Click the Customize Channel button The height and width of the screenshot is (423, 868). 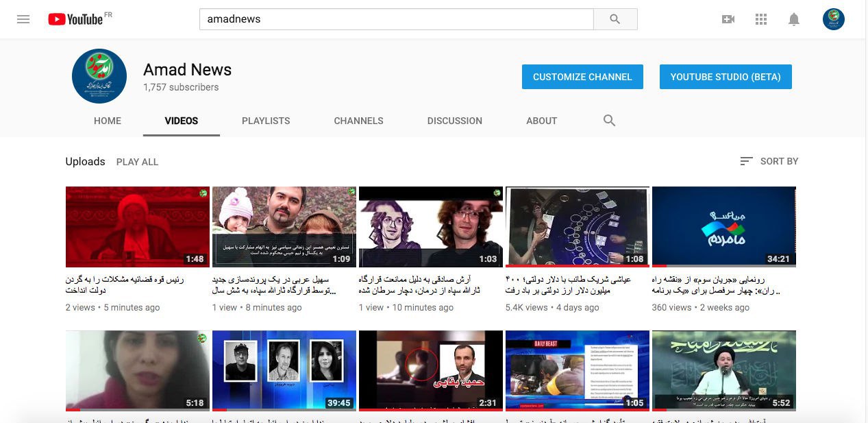point(582,77)
